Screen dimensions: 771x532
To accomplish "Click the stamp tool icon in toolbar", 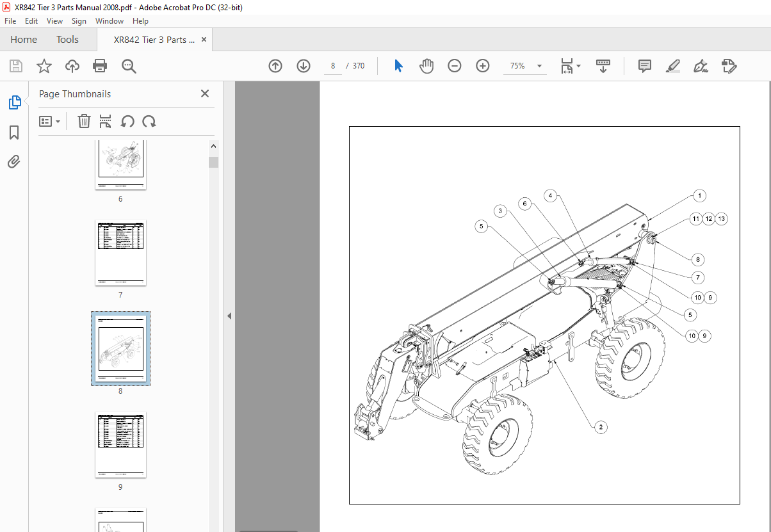I will pyautogui.click(x=729, y=66).
